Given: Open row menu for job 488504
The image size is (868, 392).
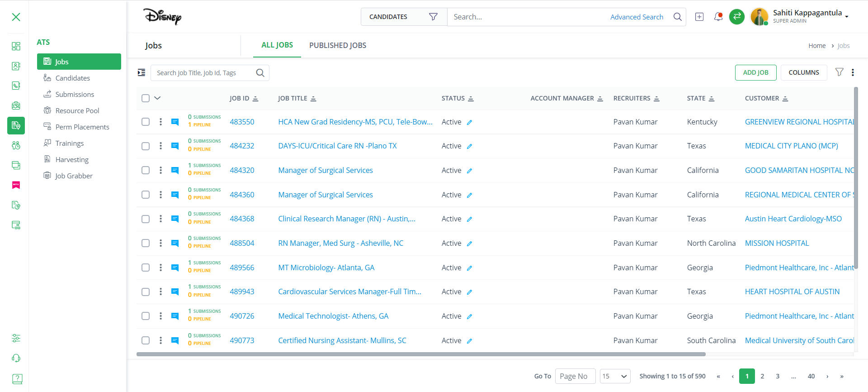Looking at the screenshot, I should [x=160, y=243].
